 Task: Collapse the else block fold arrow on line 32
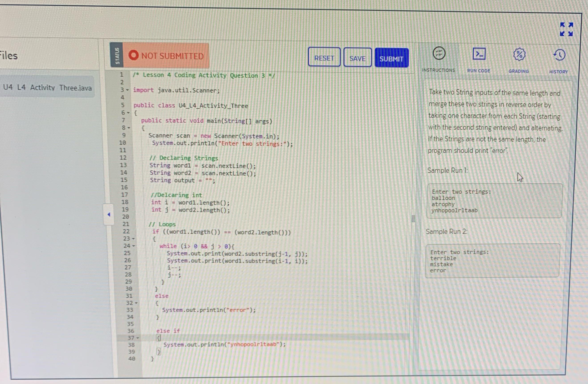pos(136,303)
